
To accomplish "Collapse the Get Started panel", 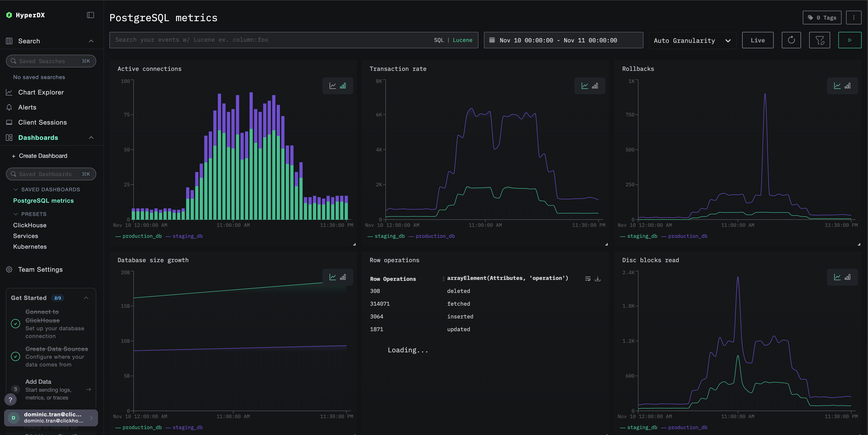I will [x=86, y=298].
